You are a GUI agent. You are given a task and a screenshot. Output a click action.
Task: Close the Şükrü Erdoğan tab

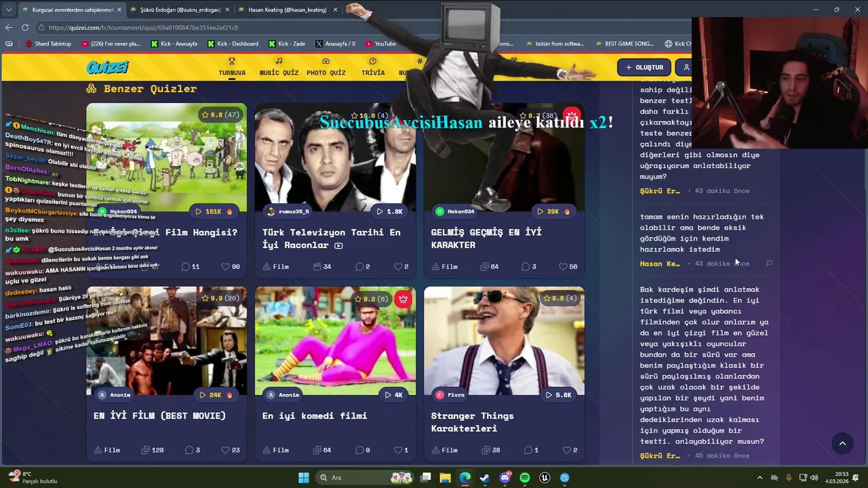228,9
